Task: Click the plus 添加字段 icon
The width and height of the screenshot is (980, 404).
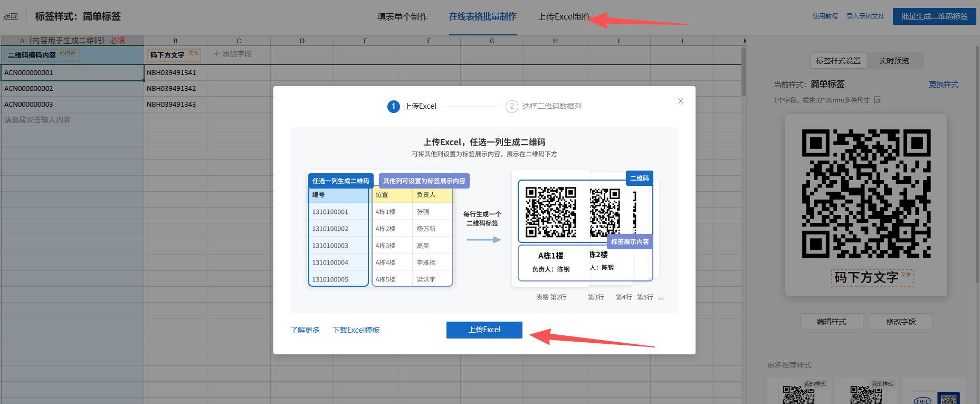Action: coord(216,54)
